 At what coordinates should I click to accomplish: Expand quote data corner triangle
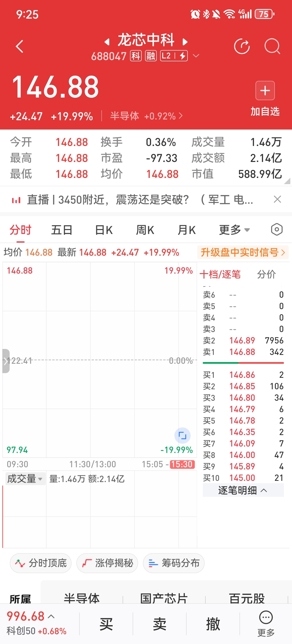pyautogui.click(x=287, y=181)
